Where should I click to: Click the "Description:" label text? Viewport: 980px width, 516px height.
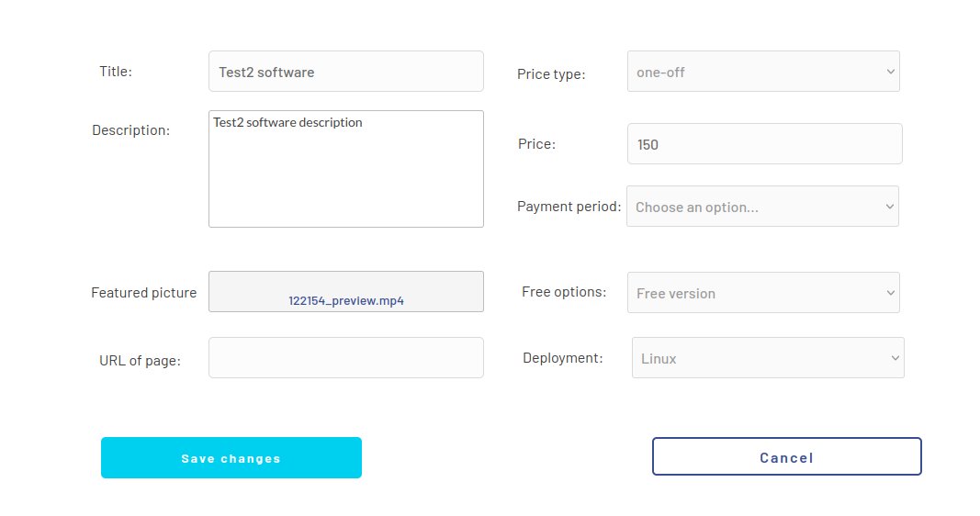click(x=130, y=130)
